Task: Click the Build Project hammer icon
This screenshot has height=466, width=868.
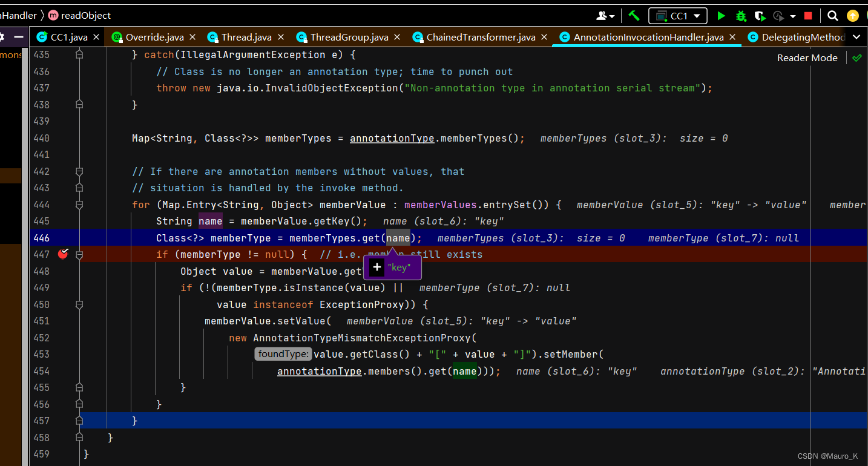Action: coord(634,16)
